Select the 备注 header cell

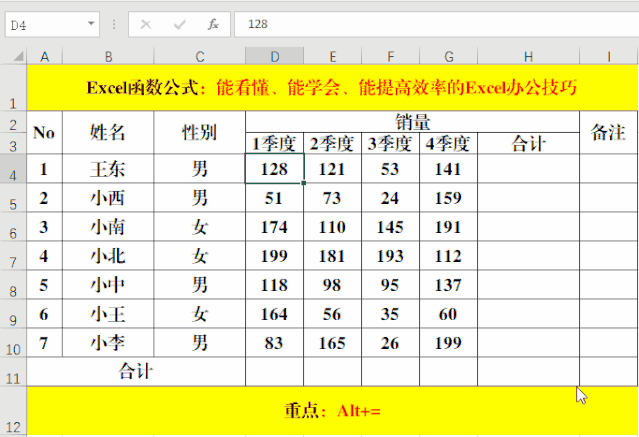point(608,132)
